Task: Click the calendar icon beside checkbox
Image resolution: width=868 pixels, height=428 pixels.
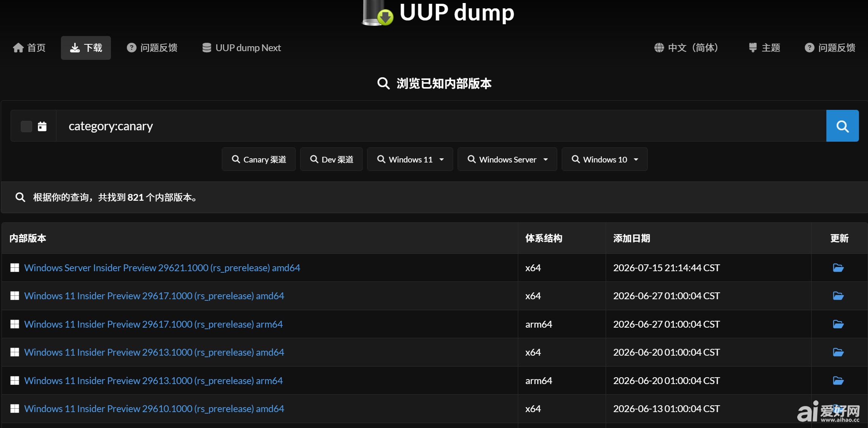Action: [42, 126]
